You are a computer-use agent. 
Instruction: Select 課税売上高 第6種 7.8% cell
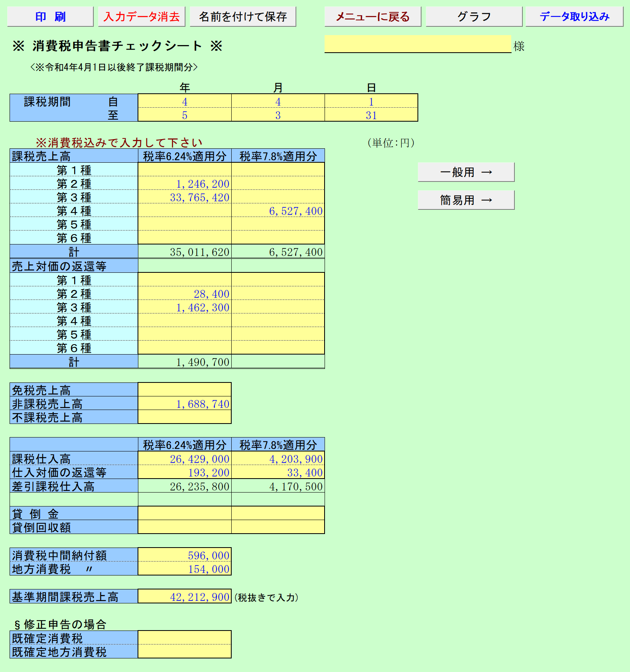(x=278, y=238)
